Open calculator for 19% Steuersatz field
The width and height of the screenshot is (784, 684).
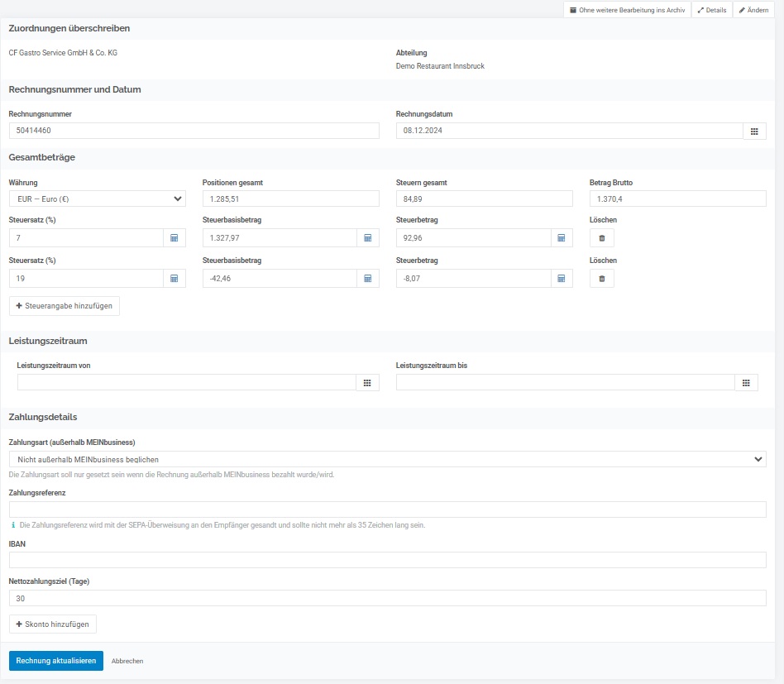(174, 279)
